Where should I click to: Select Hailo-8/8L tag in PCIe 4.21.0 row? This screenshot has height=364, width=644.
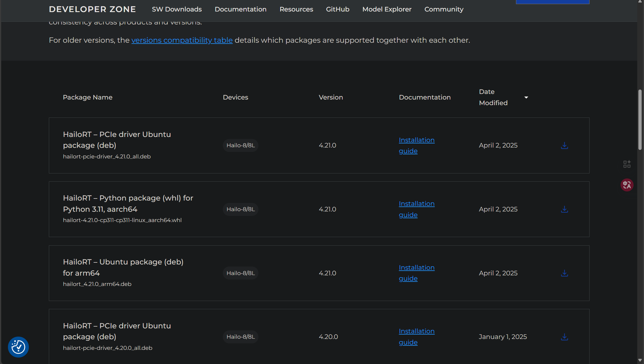click(x=240, y=145)
